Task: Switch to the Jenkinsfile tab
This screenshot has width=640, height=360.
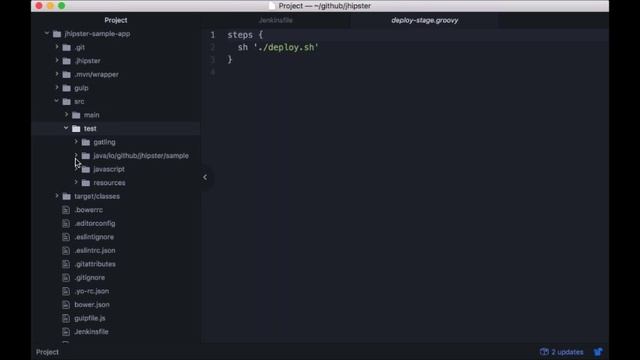Action: [276, 20]
